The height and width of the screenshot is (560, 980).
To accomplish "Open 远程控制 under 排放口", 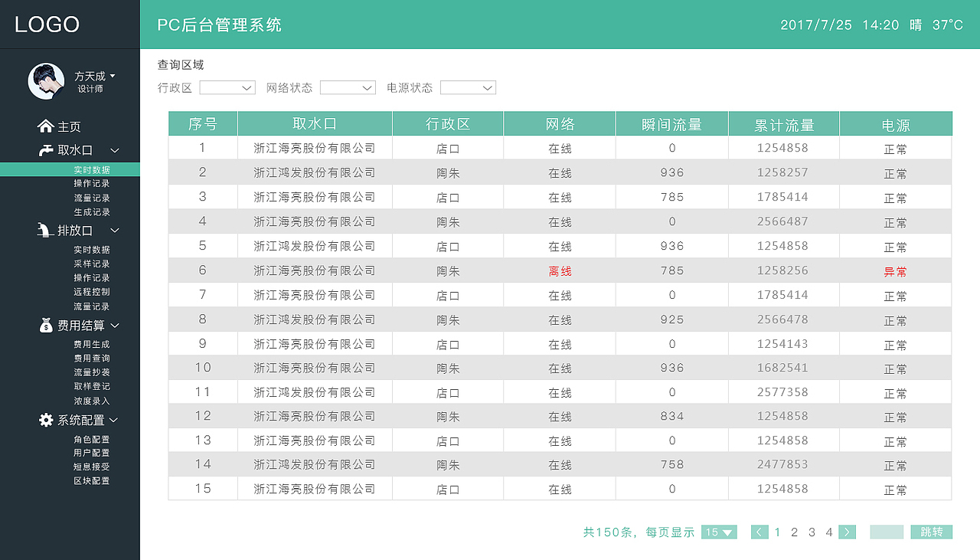I will (x=91, y=291).
